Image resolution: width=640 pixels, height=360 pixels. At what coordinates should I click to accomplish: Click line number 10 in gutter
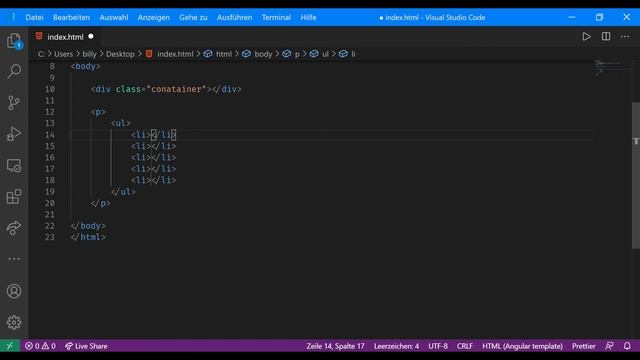50,89
